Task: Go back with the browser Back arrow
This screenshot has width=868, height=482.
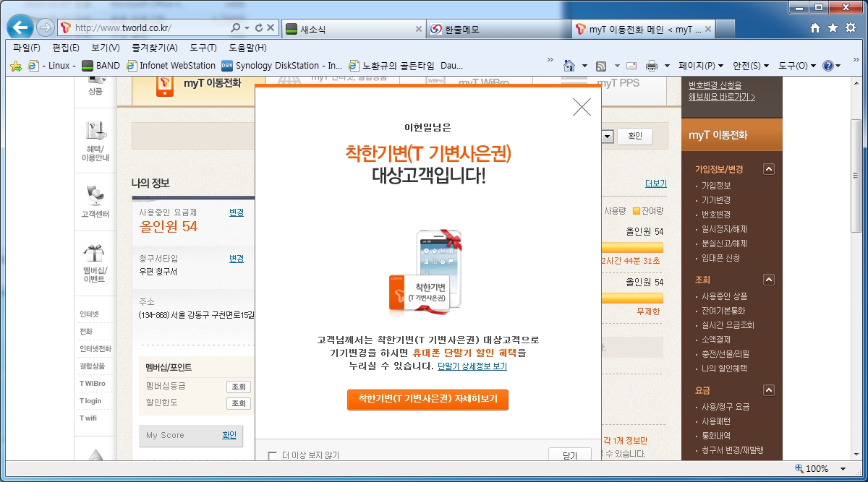Action: (20, 27)
